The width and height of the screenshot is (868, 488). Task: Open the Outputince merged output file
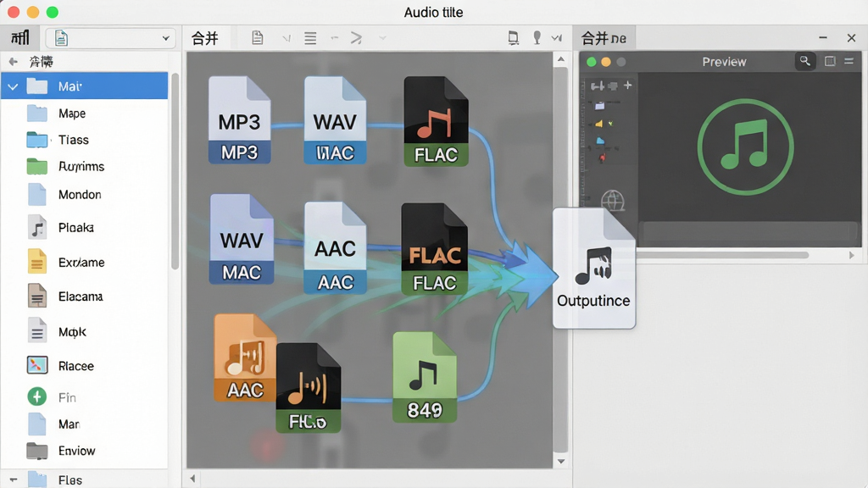click(x=594, y=269)
